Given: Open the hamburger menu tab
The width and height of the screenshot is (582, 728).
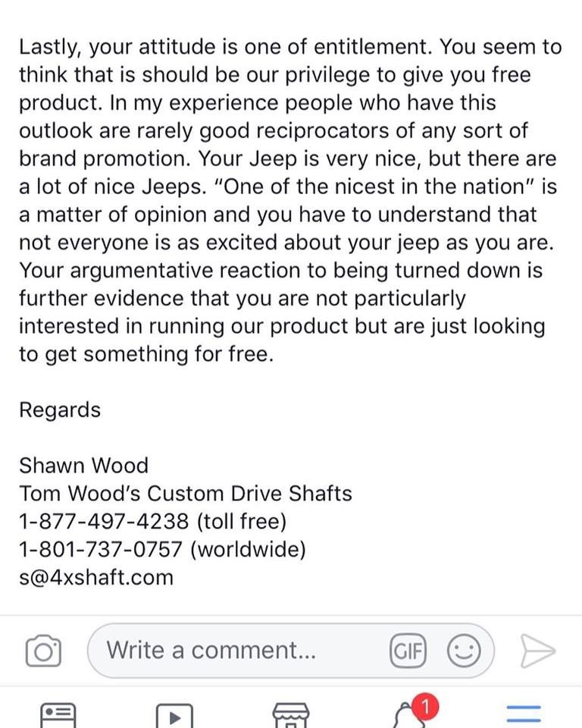Looking at the screenshot, I should point(524,714).
